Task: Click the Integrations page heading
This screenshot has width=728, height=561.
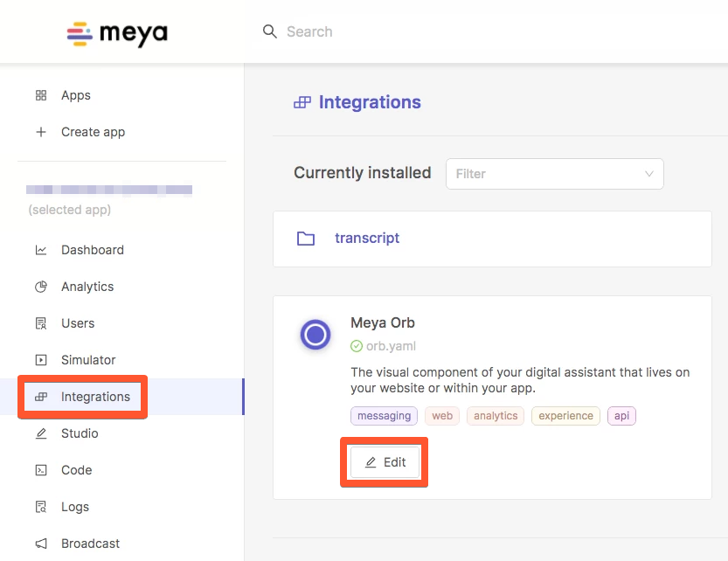Action: [370, 102]
